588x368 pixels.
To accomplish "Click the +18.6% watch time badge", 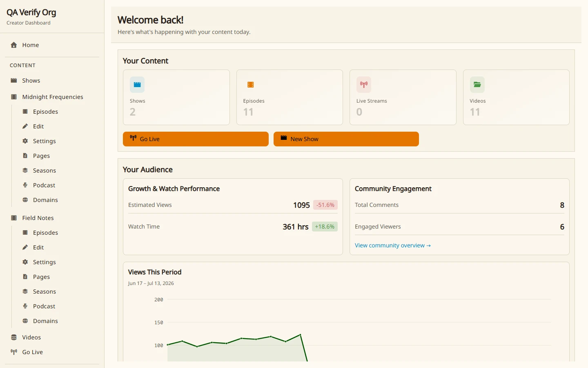I will tap(325, 227).
